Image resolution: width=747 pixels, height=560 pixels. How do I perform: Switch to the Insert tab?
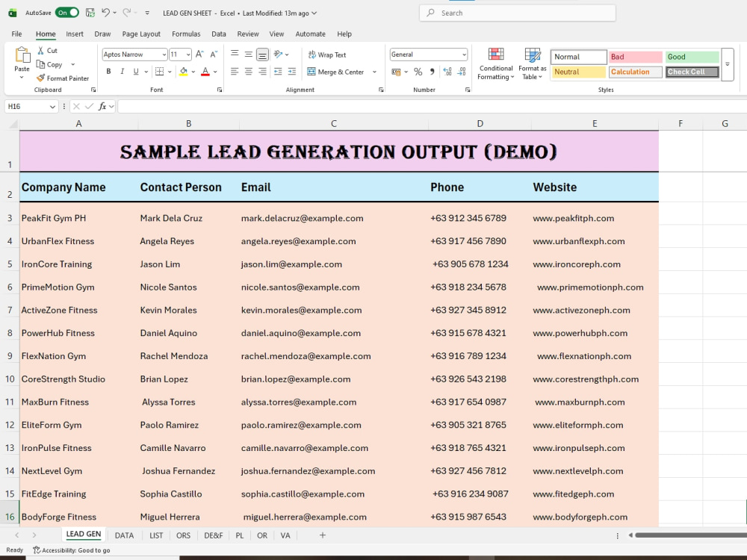pyautogui.click(x=75, y=34)
